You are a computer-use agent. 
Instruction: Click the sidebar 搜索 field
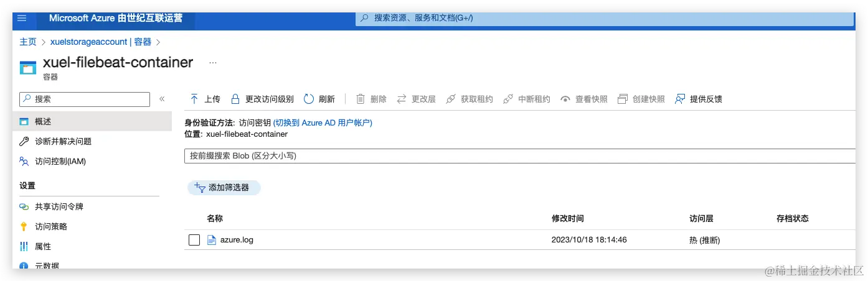[x=85, y=99]
